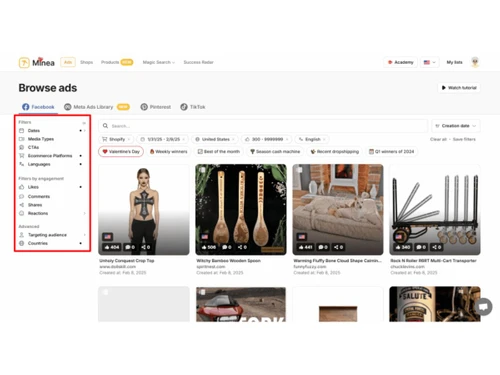Select the Recent dropshipping preset
The width and height of the screenshot is (500, 375).
click(335, 151)
